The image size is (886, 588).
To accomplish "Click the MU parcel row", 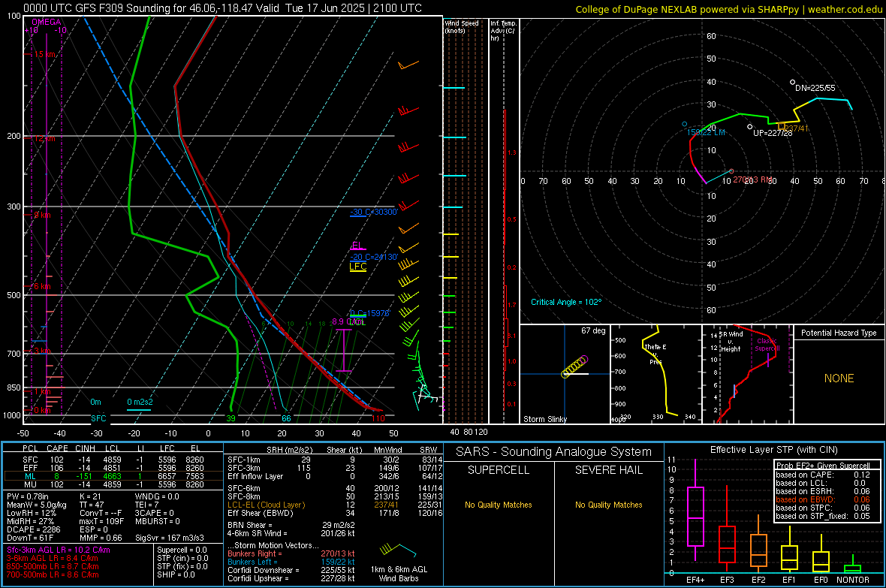I will 113,484.
